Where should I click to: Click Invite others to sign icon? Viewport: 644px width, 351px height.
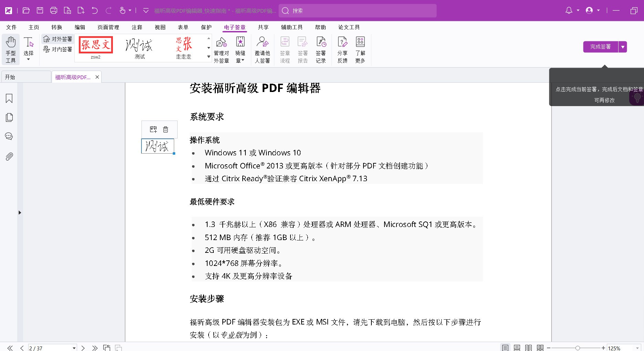click(x=262, y=50)
